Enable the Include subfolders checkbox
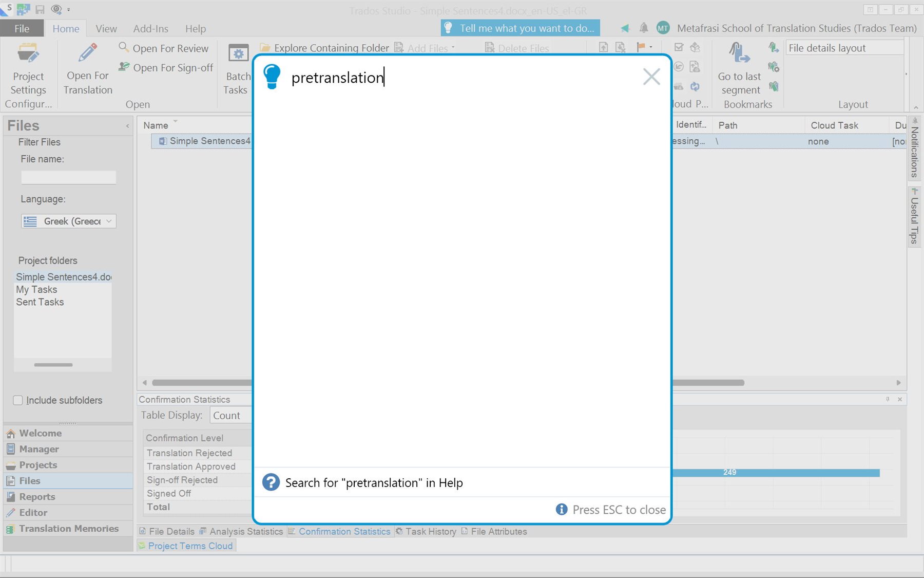924x578 pixels. pos(18,400)
